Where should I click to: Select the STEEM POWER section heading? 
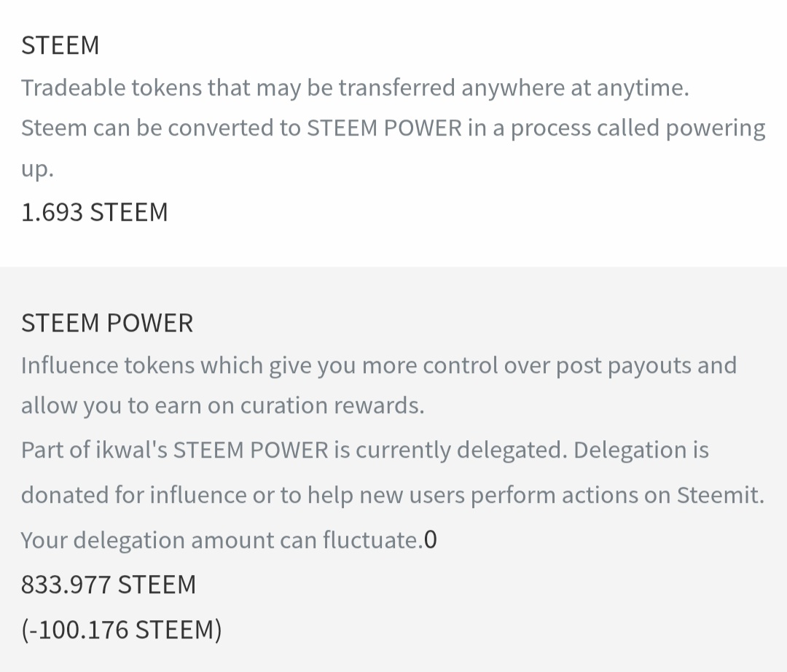(x=107, y=323)
